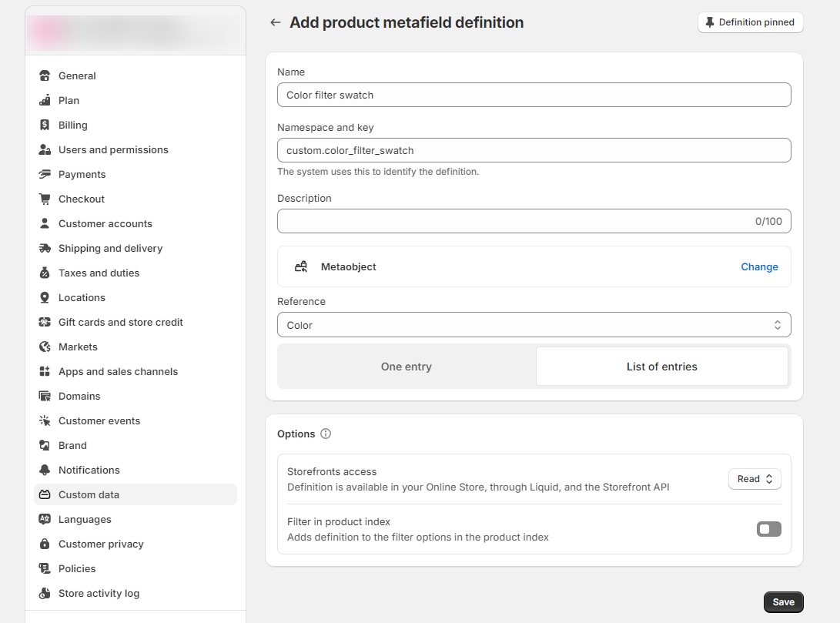This screenshot has height=623, width=840.
Task: Select the List of entries option
Action: [661, 367]
